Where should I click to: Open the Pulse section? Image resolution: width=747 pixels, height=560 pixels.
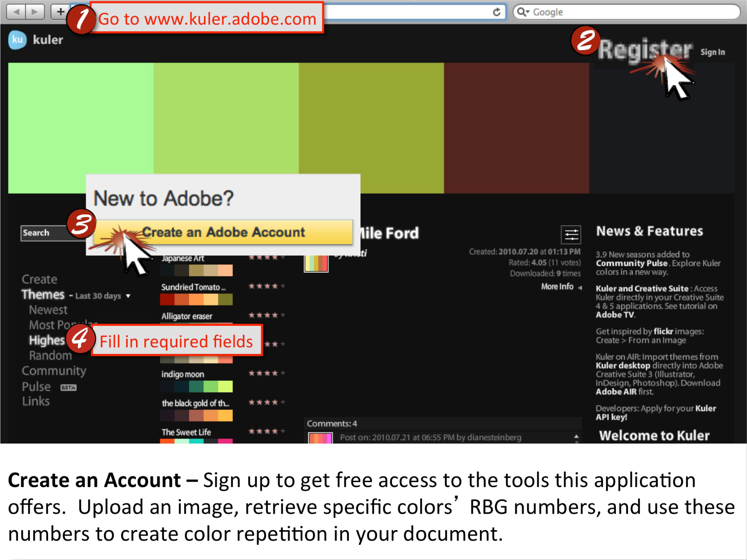point(36,387)
